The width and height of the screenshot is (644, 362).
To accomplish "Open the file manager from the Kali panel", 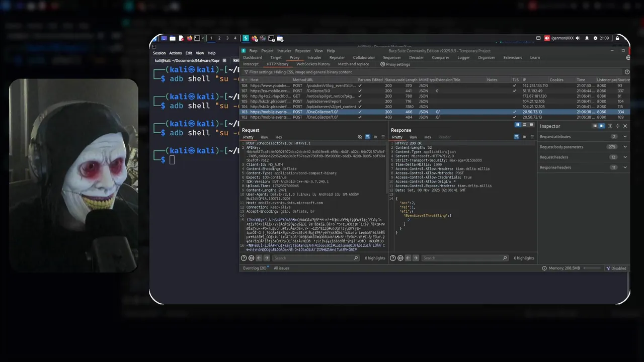I will (x=173, y=38).
